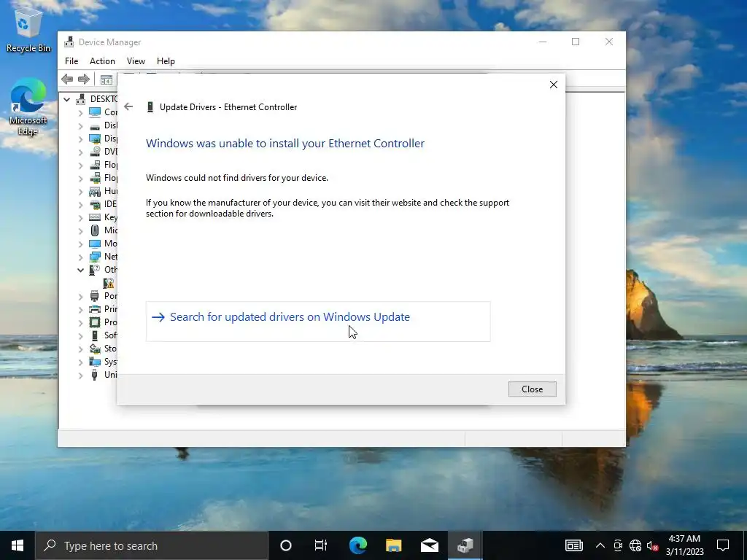Image resolution: width=747 pixels, height=560 pixels.
Task: Select the Computer category icon
Action: click(x=95, y=112)
